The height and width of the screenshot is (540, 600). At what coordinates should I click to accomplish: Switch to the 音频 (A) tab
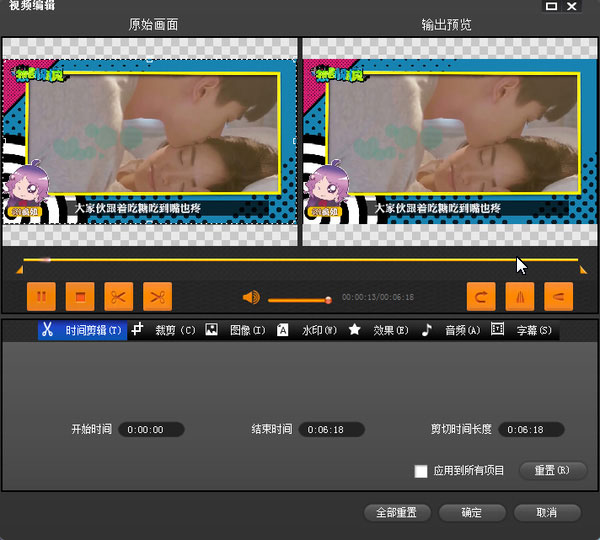(x=451, y=330)
